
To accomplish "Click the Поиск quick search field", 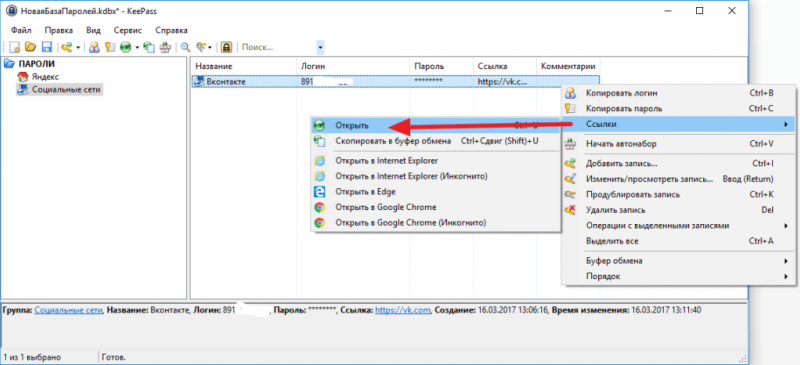I will (278, 47).
